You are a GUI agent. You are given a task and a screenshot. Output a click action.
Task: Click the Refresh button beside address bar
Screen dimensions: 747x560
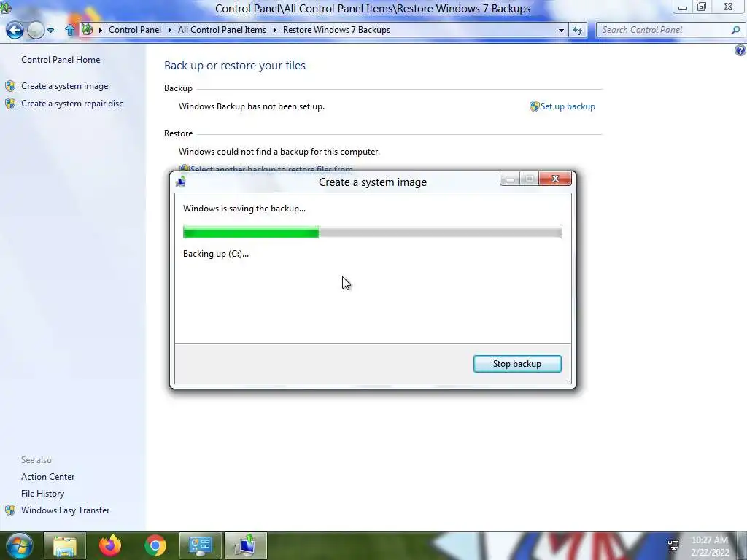[578, 30]
